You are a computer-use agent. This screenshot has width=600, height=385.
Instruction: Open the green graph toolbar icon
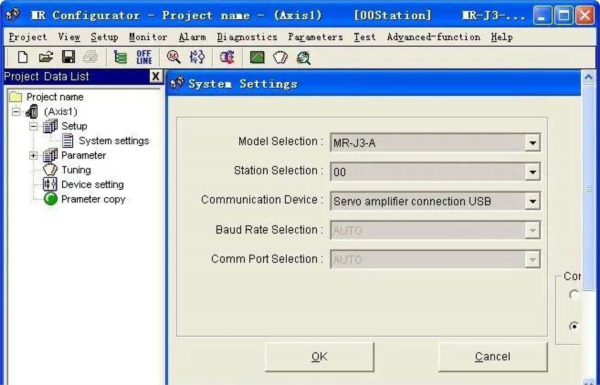click(x=257, y=57)
